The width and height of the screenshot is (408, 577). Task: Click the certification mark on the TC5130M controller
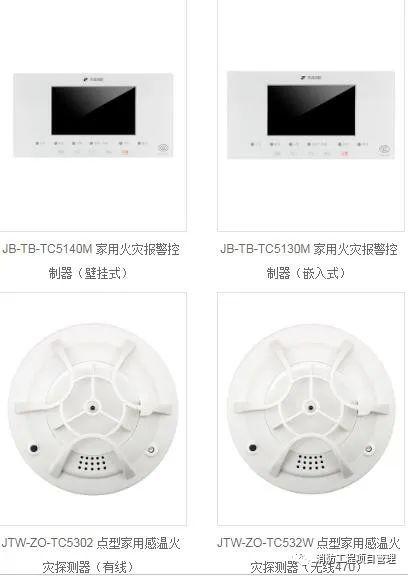tap(384, 149)
